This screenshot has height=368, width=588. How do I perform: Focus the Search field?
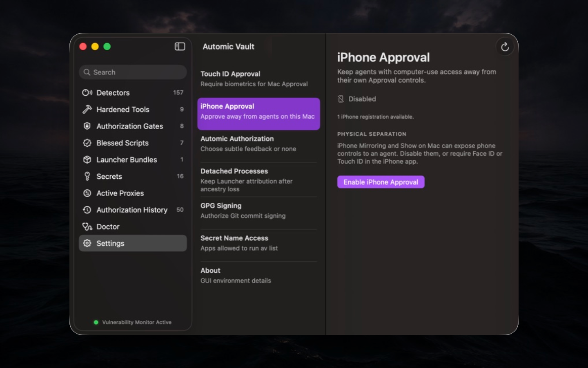coord(133,72)
